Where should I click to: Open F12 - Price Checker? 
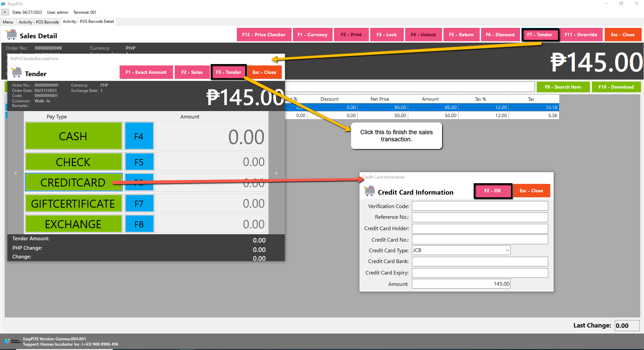(x=264, y=35)
